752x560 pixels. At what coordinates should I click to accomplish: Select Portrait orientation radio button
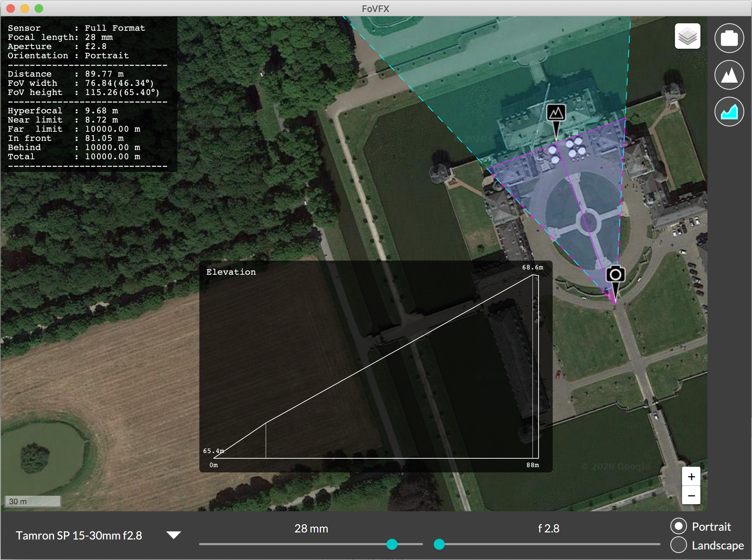[678, 526]
